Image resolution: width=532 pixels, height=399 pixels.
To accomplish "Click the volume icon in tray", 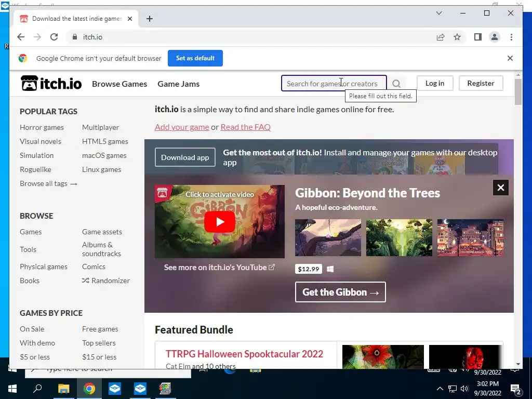I will pyautogui.click(x=464, y=389).
